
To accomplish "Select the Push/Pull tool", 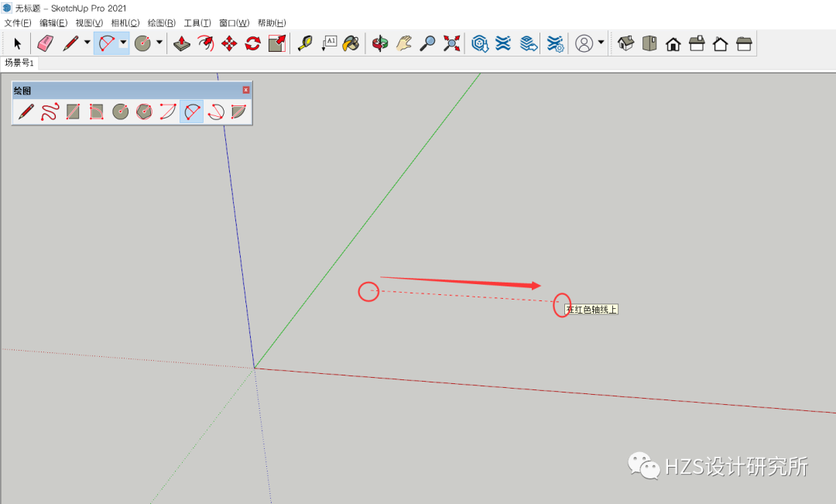I will [x=181, y=43].
